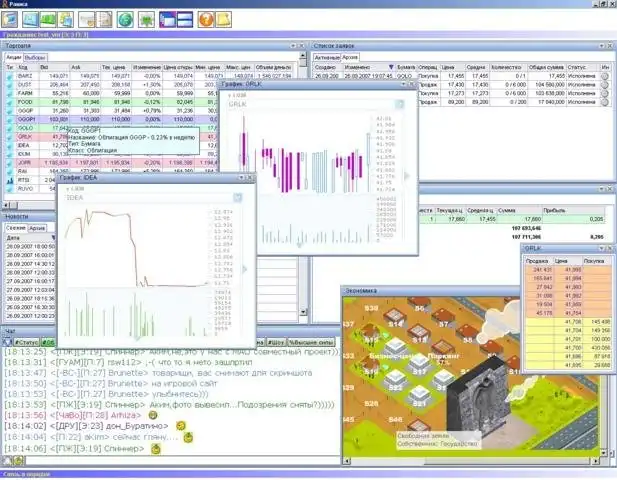The height and width of the screenshot is (480, 617).
Task: Sort orders by Статус column header
Action: tap(582, 67)
